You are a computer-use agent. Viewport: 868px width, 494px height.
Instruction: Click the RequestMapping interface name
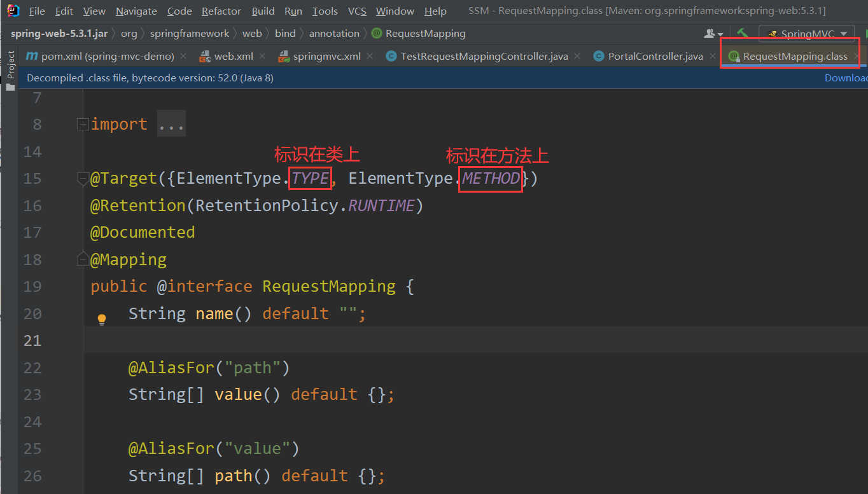(x=329, y=287)
